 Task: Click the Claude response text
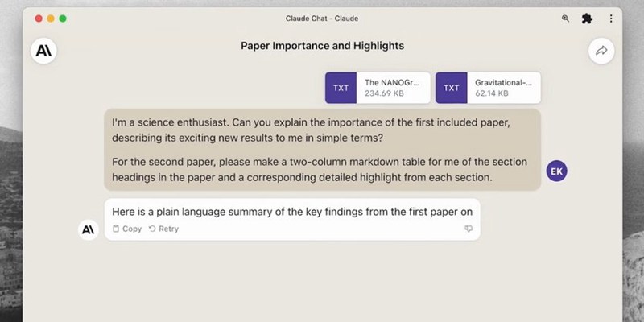[292, 212]
